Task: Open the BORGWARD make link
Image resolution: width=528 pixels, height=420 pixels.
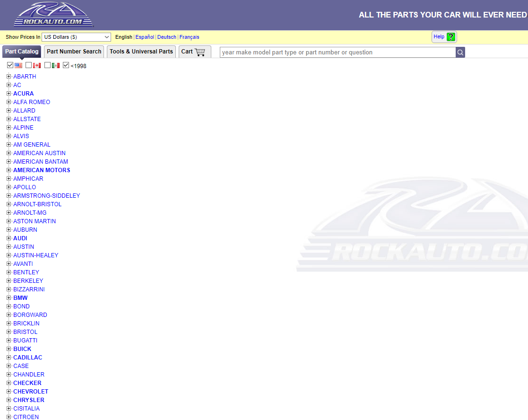Action: point(30,315)
